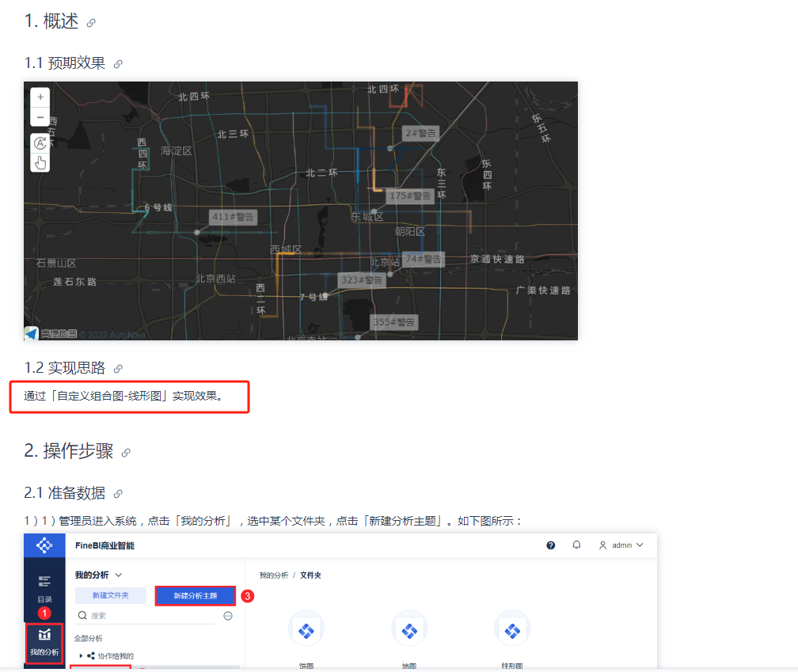Click the 石景山区 label on the map
The height and width of the screenshot is (672, 798).
tap(56, 263)
